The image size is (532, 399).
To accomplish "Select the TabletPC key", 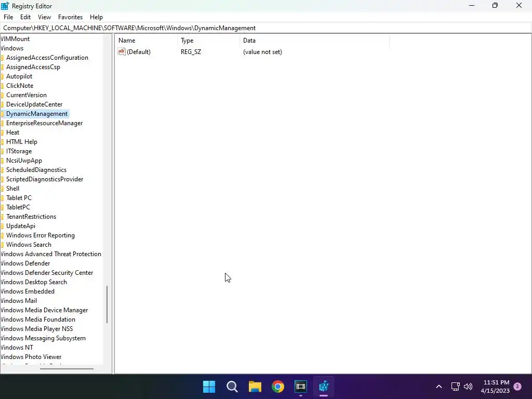I will 18,207.
